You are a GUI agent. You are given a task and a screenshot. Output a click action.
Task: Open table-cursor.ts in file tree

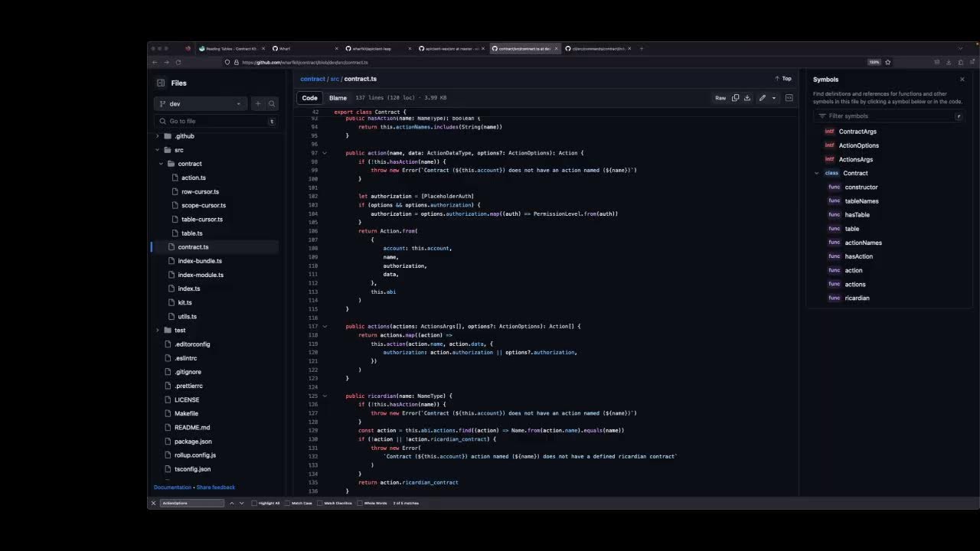tap(202, 220)
